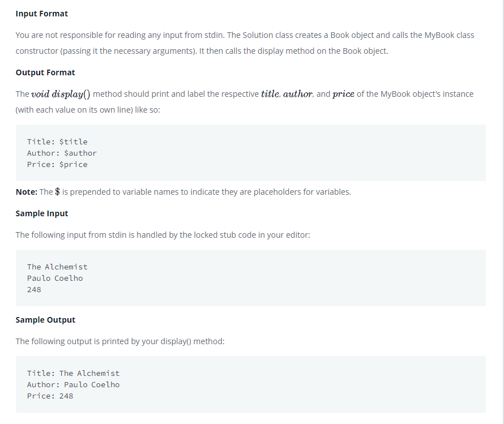Click the Sample Input heading
This screenshot has width=504, height=424.
pos(42,213)
